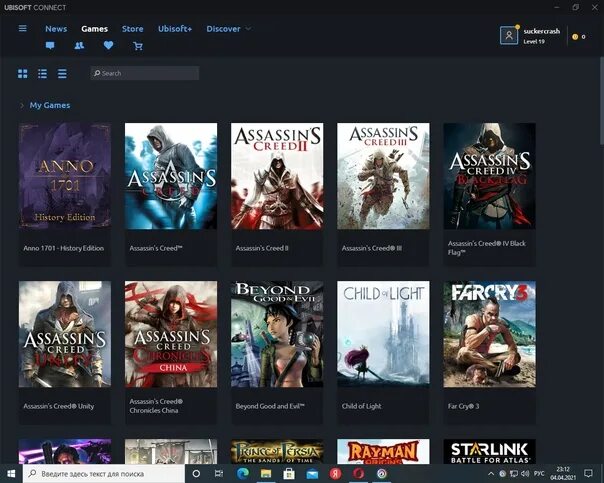This screenshot has height=483, width=604.
Task: Show hidden system tray icons
Action: (x=491, y=474)
